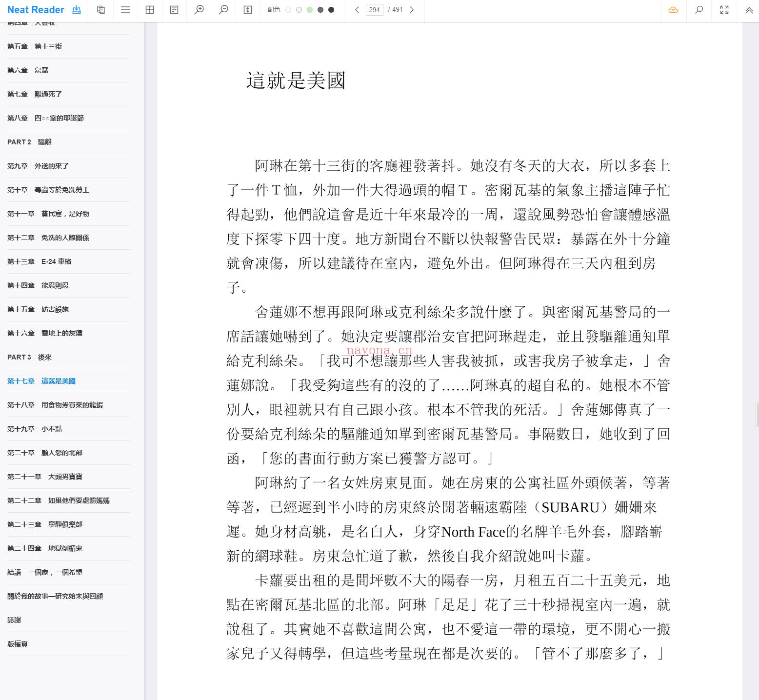Viewport: 759px width, 700px height.
Task: Click the words North Face in the text
Action: coord(473,532)
